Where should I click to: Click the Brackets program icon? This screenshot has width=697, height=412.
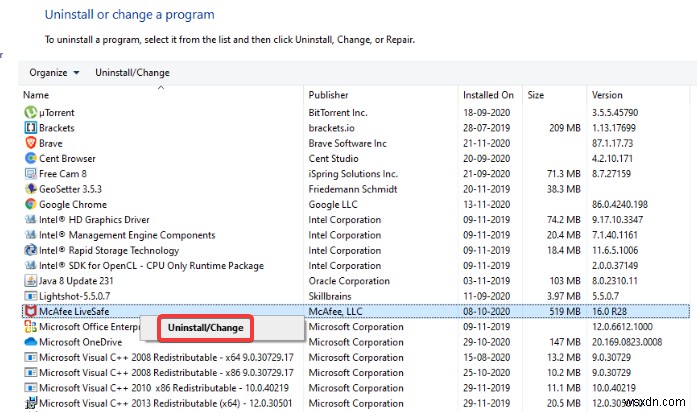[30, 128]
